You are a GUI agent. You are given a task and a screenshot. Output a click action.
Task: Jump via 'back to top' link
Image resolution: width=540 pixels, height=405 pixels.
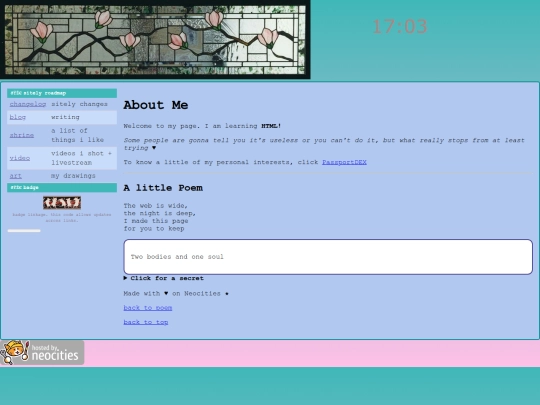click(146, 322)
